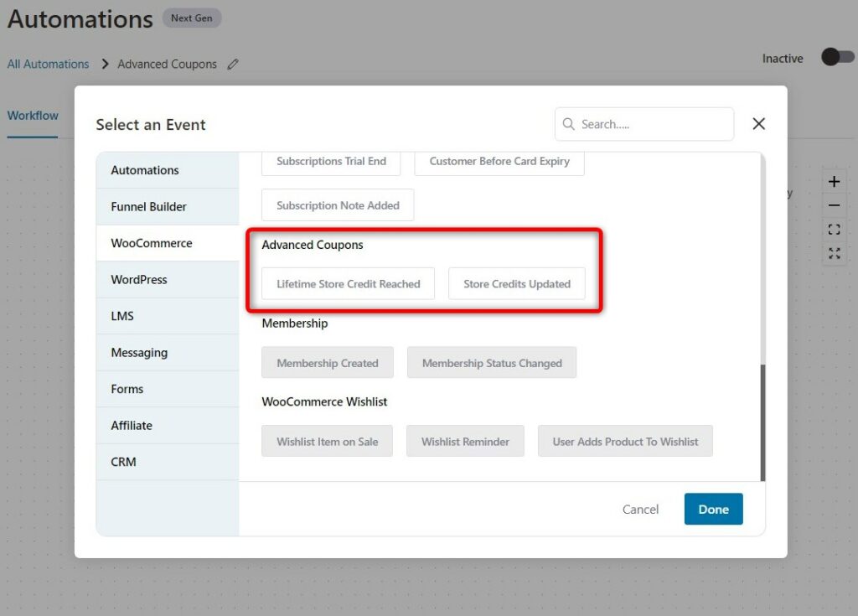Zoom in on canvas with plus icon
The image size is (858, 616).
[x=834, y=181]
